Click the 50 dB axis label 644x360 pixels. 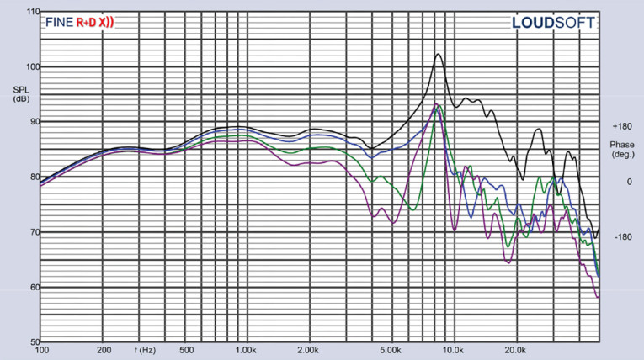(34, 341)
